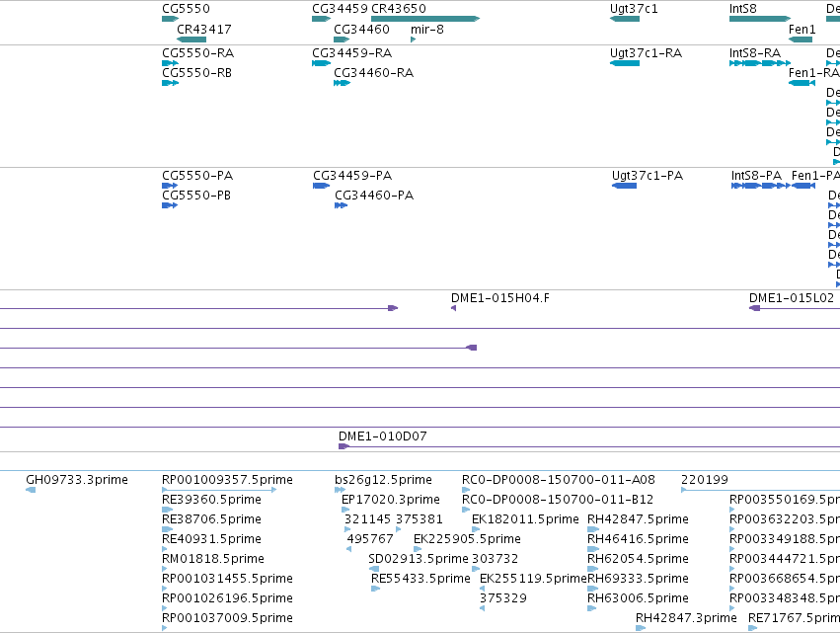The height and width of the screenshot is (633, 840).
Task: Select the Fen1-RA transcript label
Action: 813,73
